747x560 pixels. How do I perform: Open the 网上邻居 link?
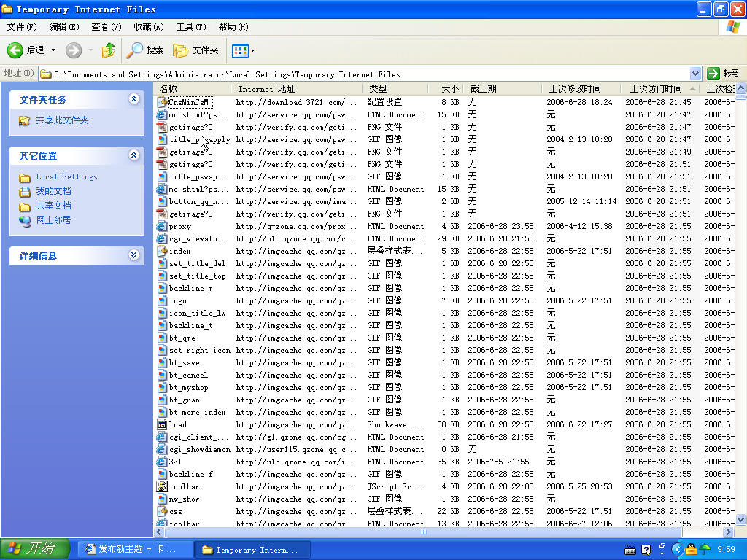(53, 219)
